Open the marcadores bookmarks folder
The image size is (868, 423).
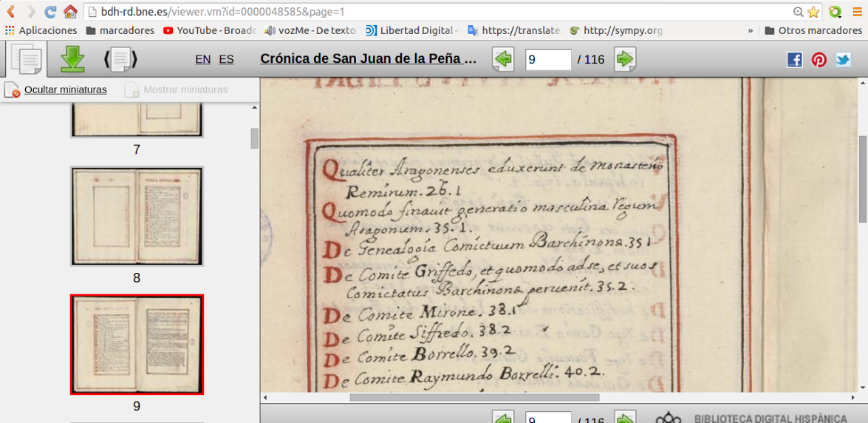pos(120,30)
